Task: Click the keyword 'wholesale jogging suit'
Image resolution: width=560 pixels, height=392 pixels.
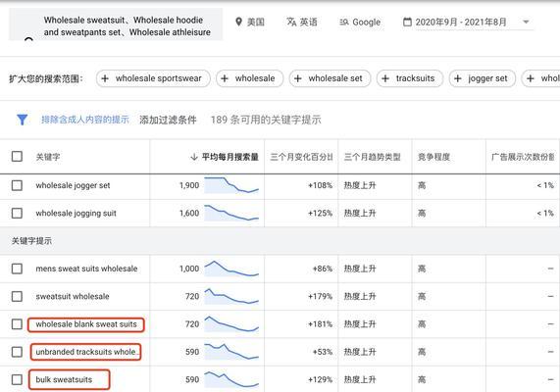Action: tap(76, 213)
